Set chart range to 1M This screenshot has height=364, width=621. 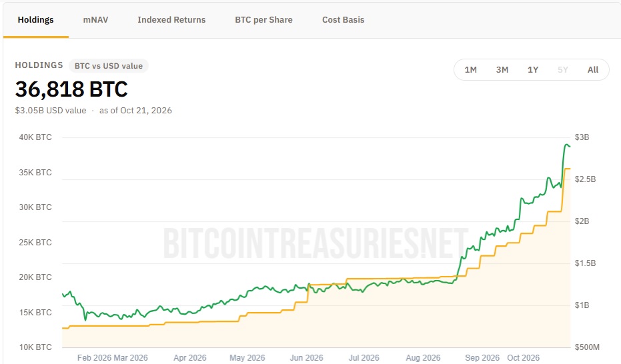click(470, 70)
